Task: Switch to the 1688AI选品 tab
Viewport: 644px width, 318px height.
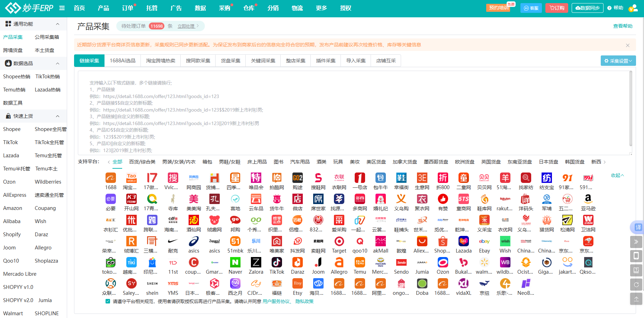Action: point(123,61)
